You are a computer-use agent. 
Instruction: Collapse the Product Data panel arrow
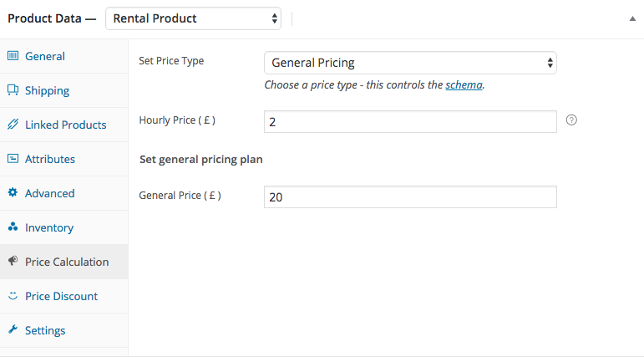click(x=632, y=18)
